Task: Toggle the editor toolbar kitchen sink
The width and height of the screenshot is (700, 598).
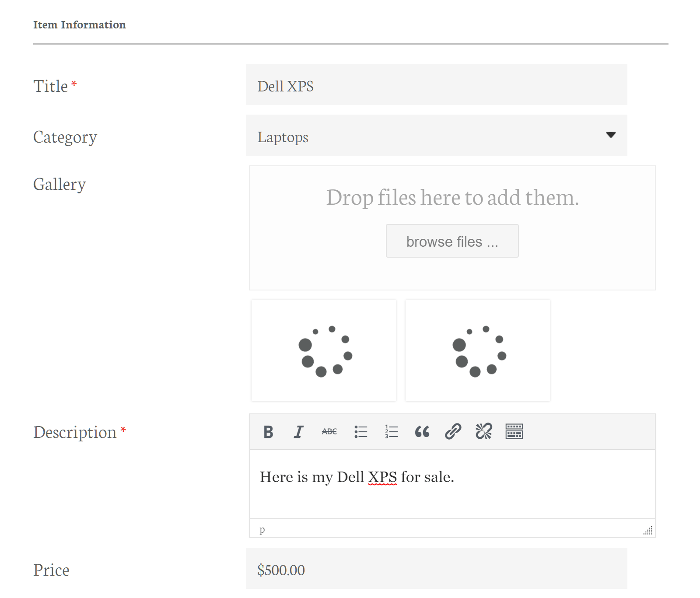Action: click(514, 432)
